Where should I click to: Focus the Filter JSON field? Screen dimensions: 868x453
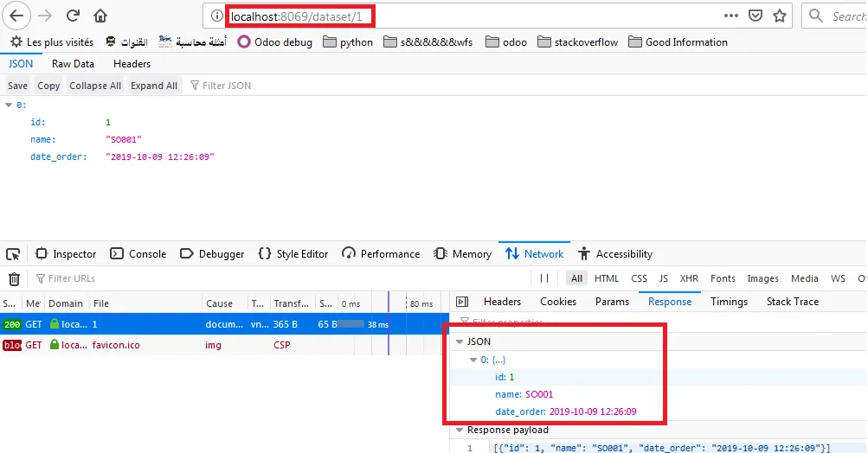[x=222, y=86]
